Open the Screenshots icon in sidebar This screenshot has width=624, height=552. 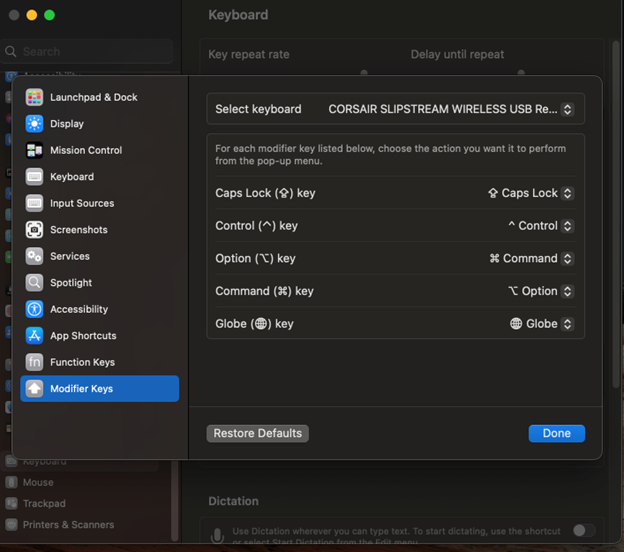coord(34,230)
